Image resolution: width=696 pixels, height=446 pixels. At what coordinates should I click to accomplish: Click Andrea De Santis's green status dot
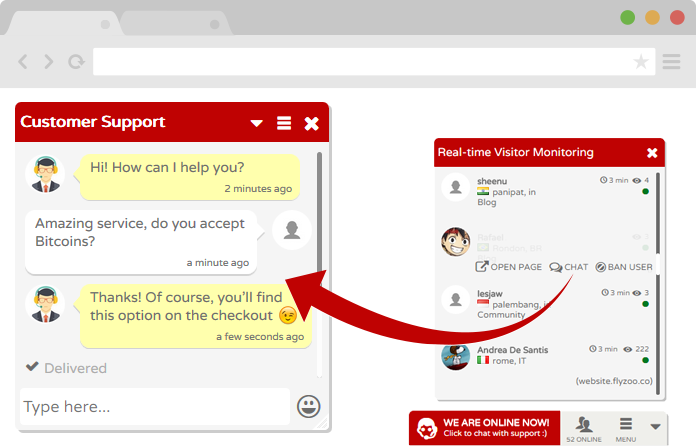(645, 360)
